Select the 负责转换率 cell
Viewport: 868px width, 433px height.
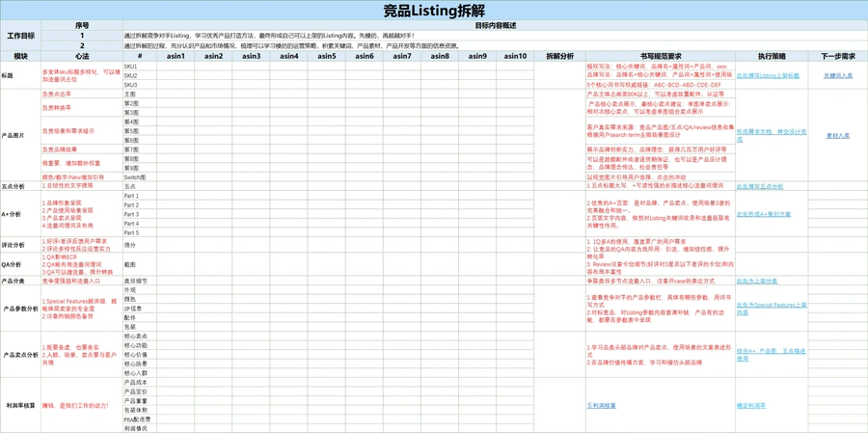point(82,107)
